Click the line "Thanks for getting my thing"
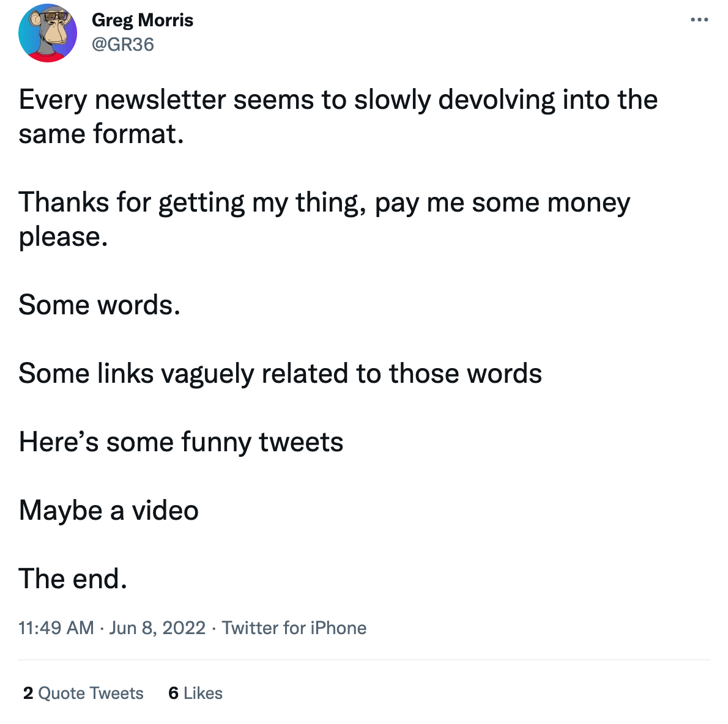This screenshot has width=728, height=724. [324, 202]
